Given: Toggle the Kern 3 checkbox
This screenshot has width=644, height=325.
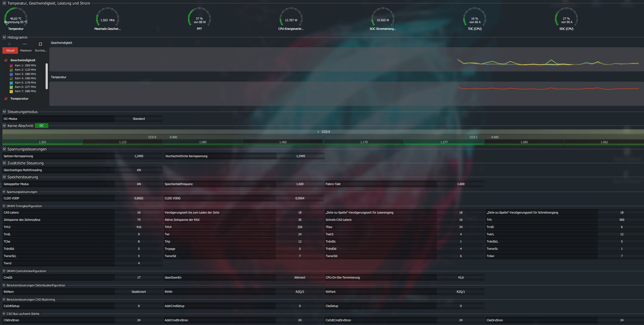Looking at the screenshot, I should pyautogui.click(x=11, y=74).
